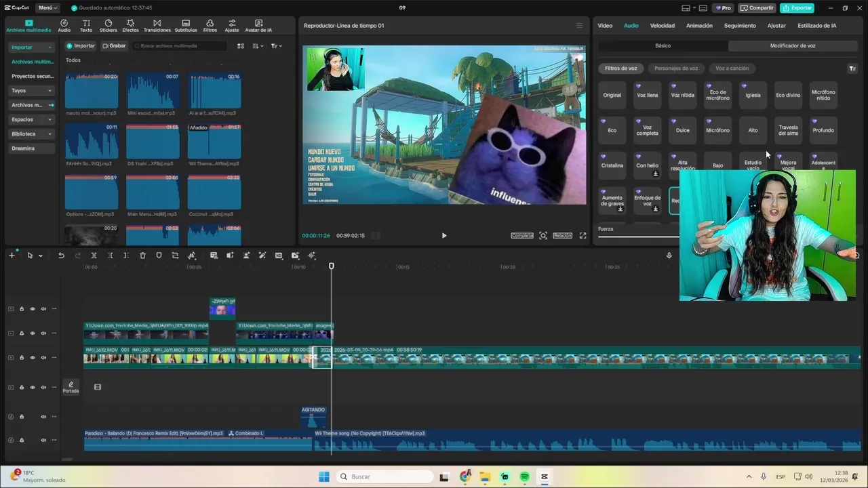
Task: Open the Menú dropdown
Action: pos(47,8)
